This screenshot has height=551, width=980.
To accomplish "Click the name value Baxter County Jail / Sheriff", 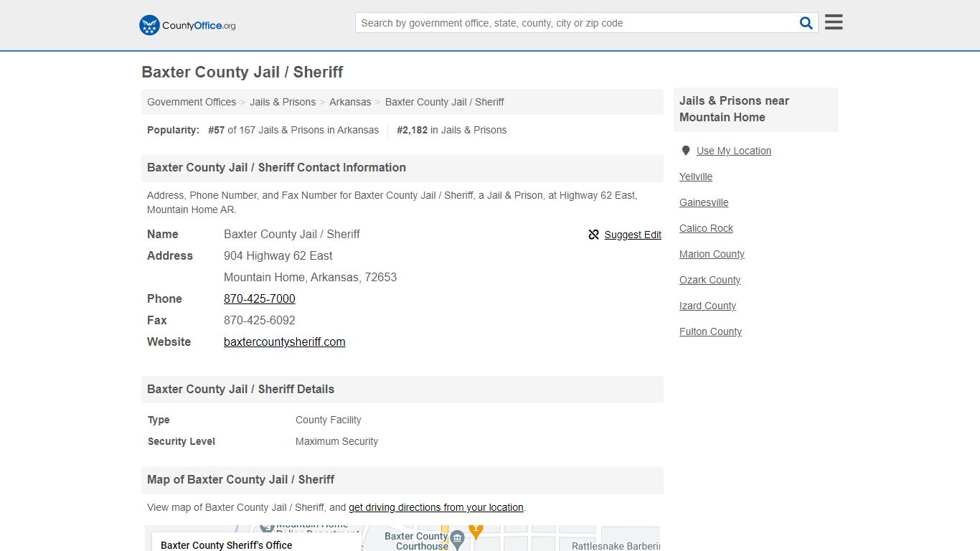I will pos(292,234).
